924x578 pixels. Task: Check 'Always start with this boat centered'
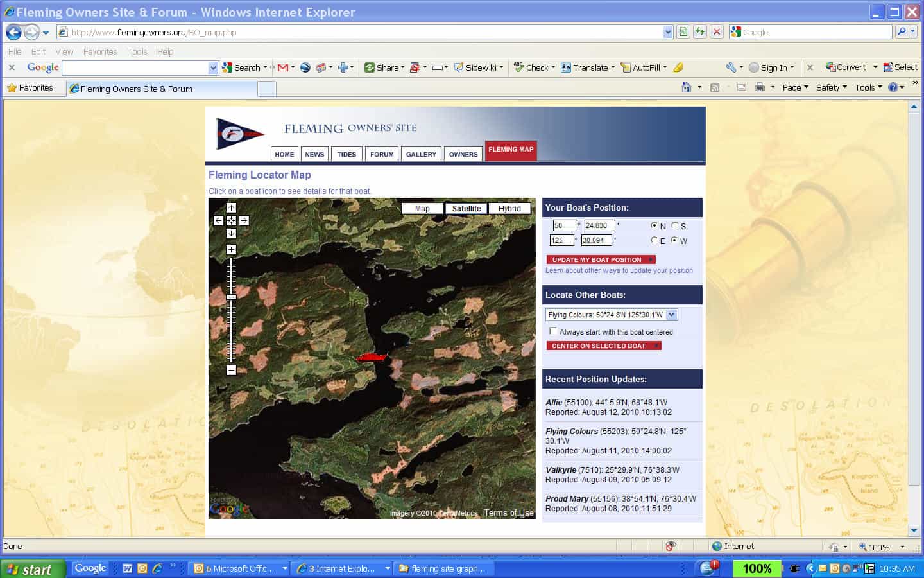coord(553,331)
